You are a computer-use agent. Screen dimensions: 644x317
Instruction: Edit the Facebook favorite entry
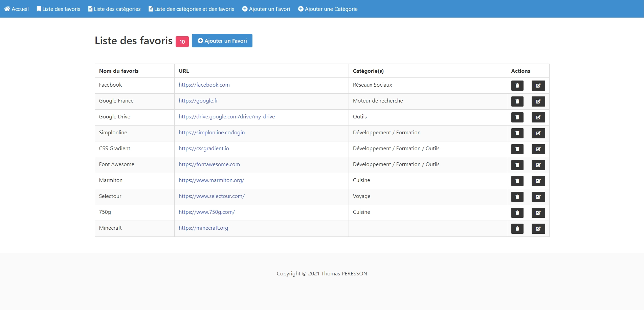click(538, 86)
